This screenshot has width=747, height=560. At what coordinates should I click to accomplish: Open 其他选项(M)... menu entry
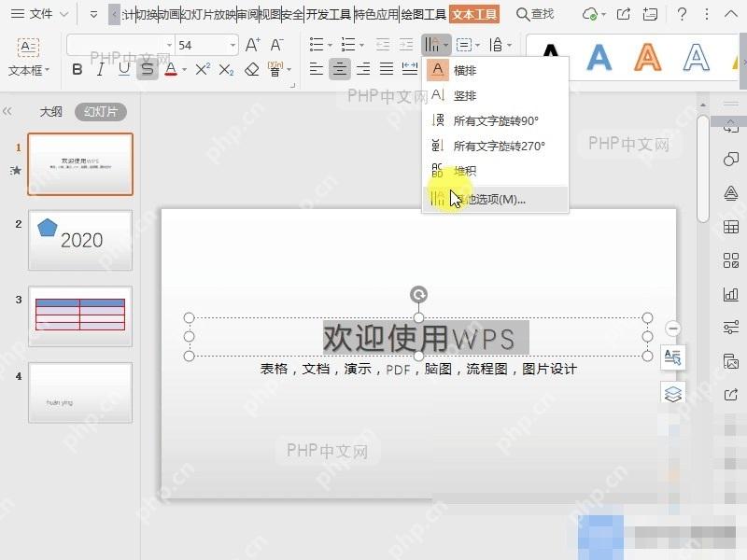495,199
